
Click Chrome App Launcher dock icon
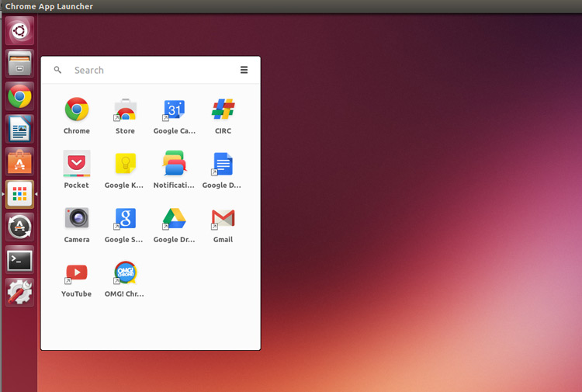pos(19,194)
